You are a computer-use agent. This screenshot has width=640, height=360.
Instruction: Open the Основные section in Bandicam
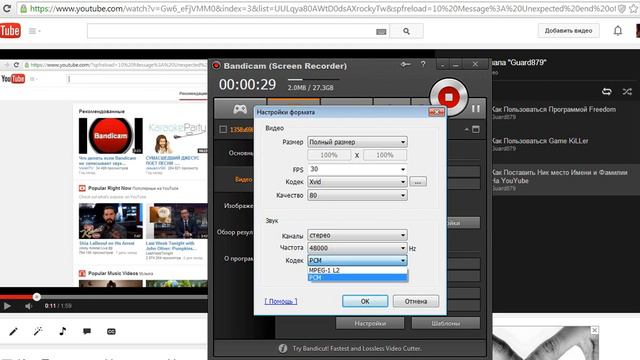[x=241, y=153]
